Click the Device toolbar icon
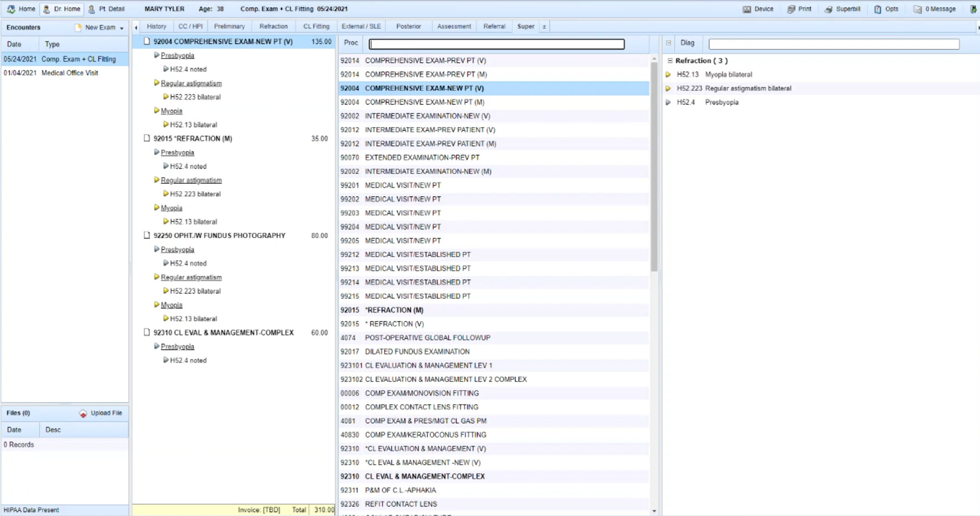Image resolution: width=980 pixels, height=516 pixels. [x=758, y=9]
